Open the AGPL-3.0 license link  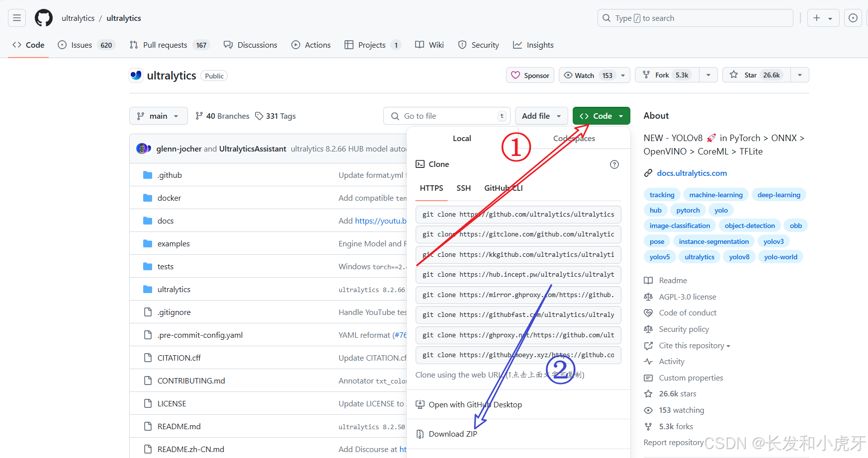pyautogui.click(x=680, y=297)
